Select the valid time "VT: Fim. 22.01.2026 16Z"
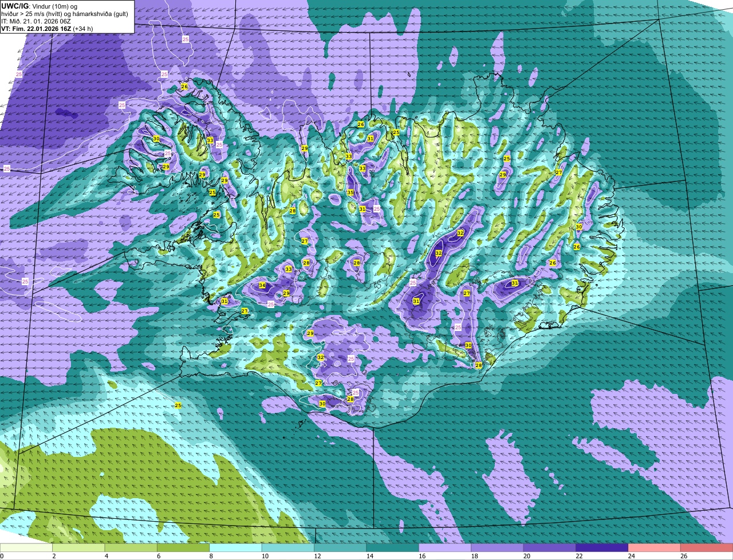 click(x=36, y=28)
